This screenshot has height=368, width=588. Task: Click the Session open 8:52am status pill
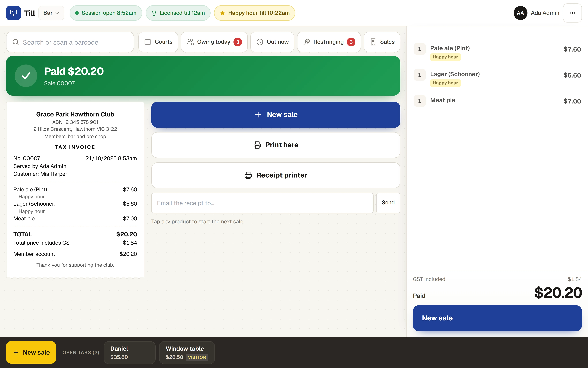106,13
